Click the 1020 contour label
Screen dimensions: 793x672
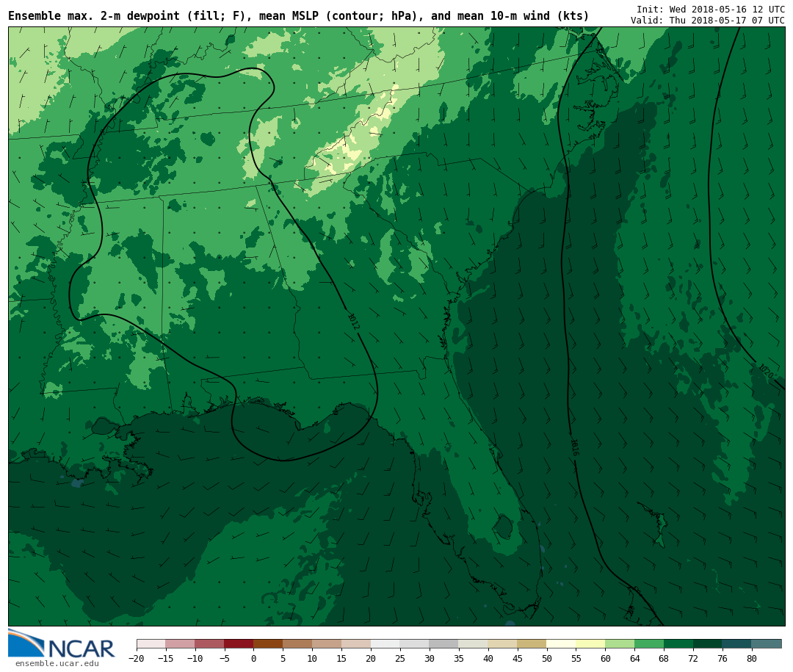coord(766,371)
